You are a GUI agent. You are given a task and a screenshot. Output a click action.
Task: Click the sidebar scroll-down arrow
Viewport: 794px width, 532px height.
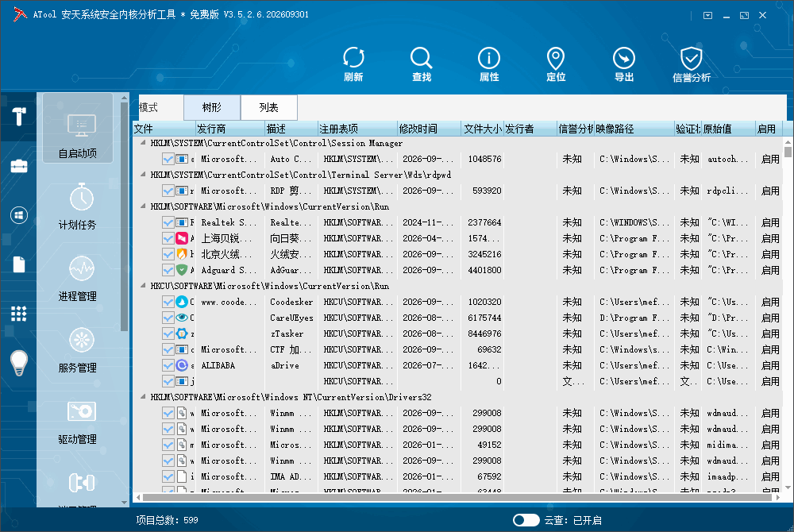(125, 503)
